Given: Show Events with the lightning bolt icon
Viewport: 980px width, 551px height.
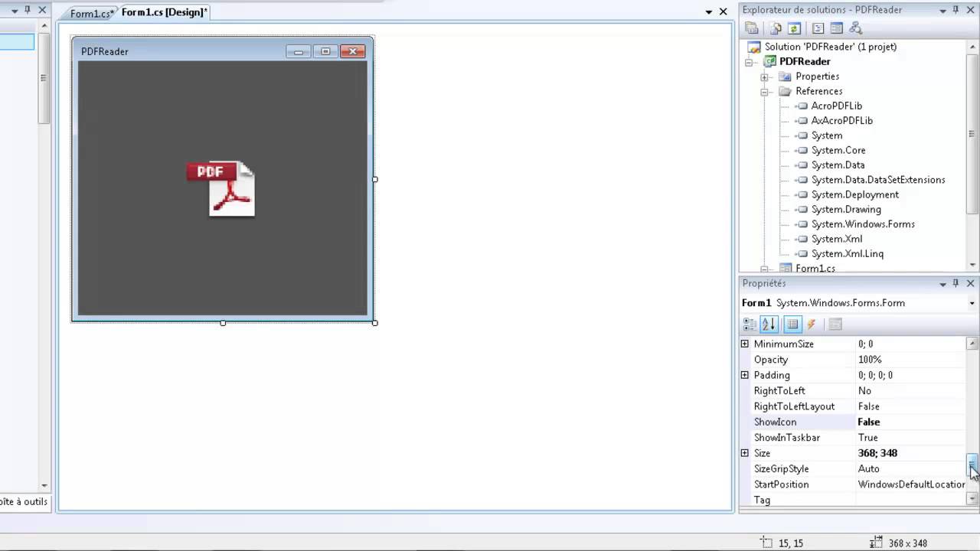Looking at the screenshot, I should (812, 324).
